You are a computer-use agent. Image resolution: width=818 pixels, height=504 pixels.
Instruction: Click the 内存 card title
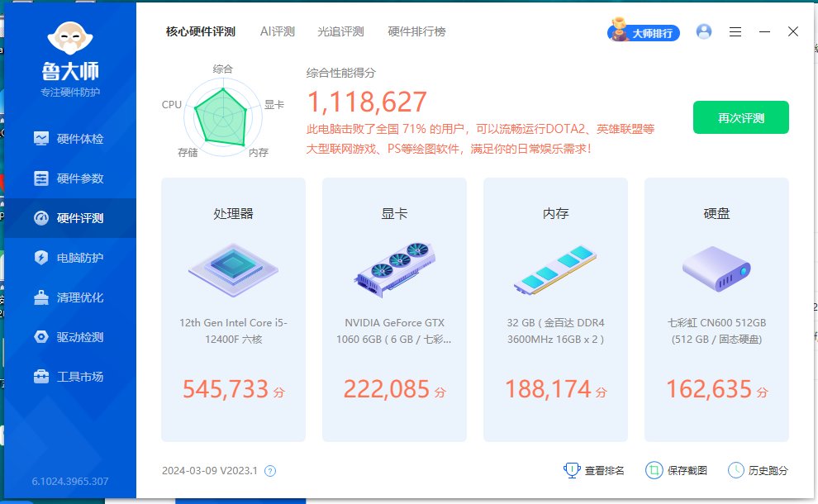point(555,213)
